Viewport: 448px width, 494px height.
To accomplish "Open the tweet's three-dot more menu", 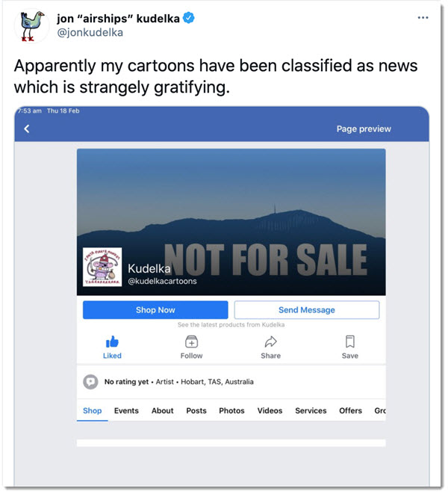I will (423, 18).
